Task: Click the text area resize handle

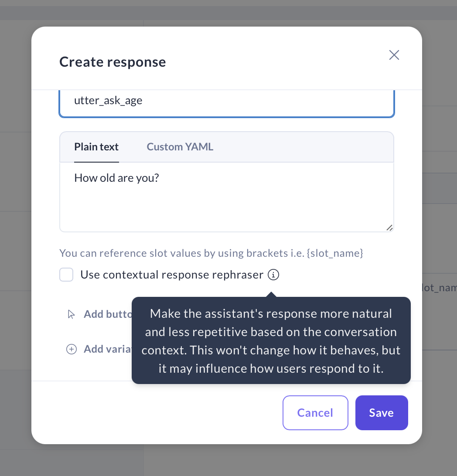Action: [x=389, y=228]
